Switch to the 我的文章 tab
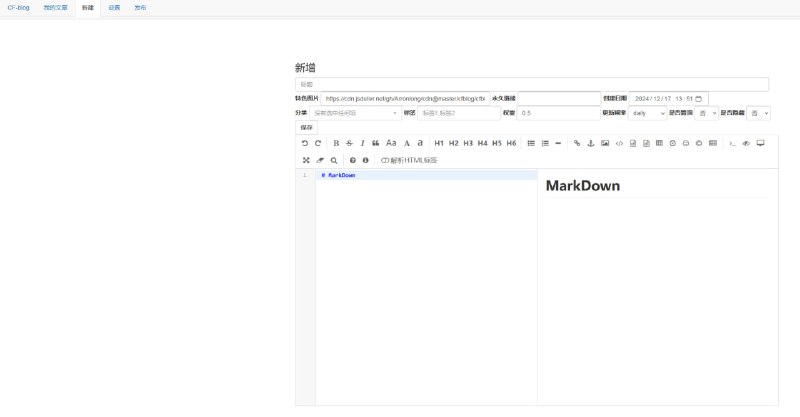The image size is (800, 417). coord(56,7)
